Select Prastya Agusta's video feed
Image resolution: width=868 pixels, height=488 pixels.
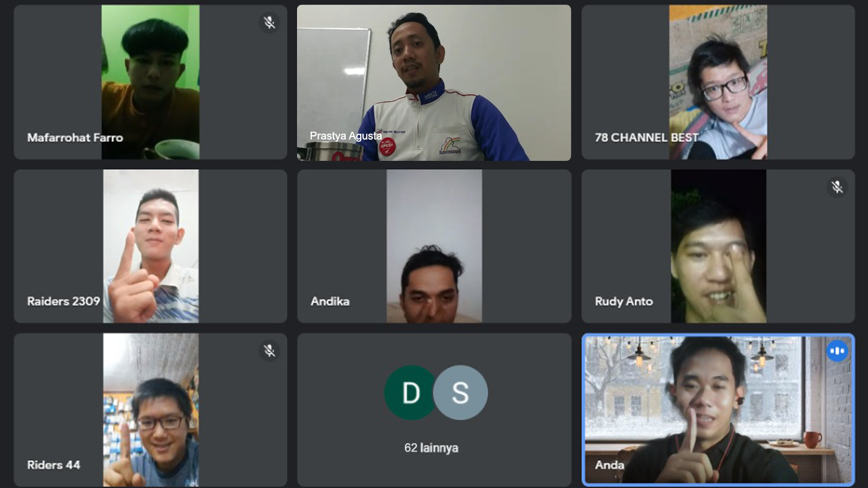[x=434, y=83]
